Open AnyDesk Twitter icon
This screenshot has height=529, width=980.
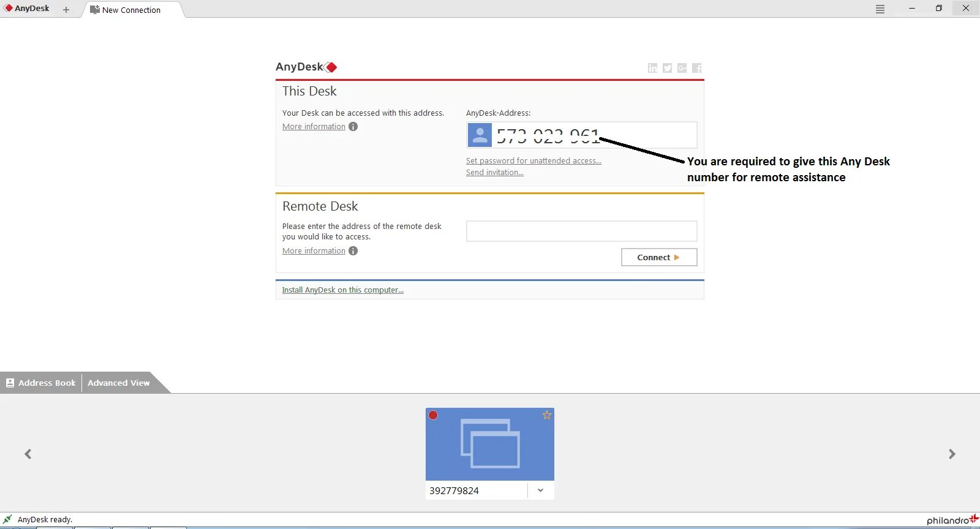(667, 68)
